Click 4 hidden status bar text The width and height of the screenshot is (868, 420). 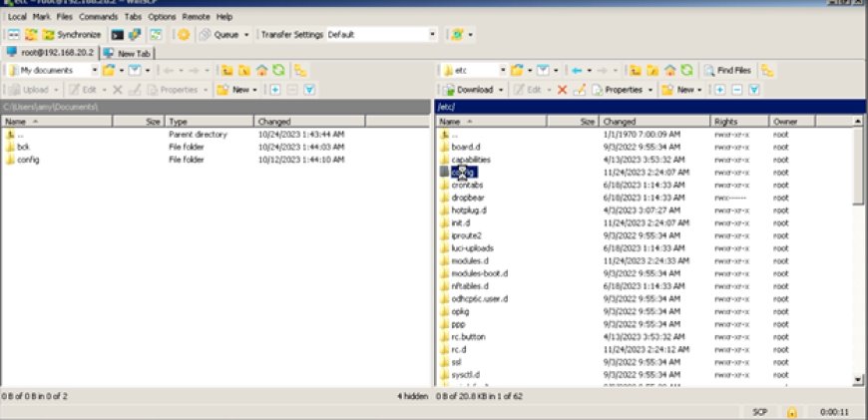412,396
